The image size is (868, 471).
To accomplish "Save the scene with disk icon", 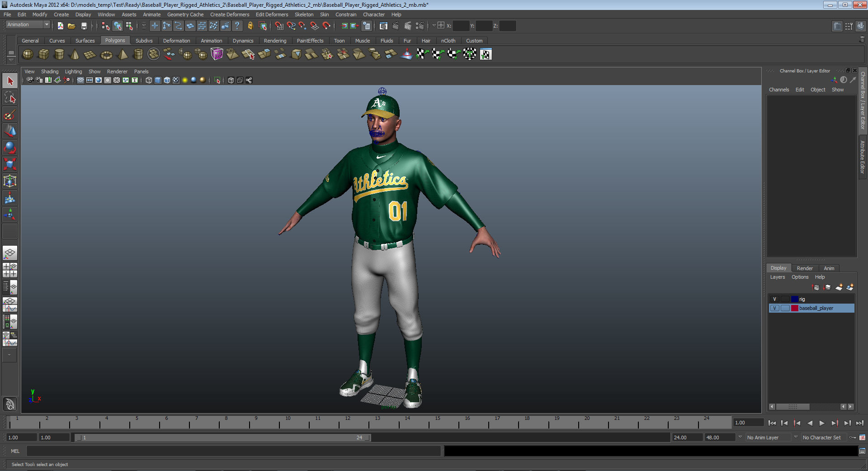I will pos(84,26).
